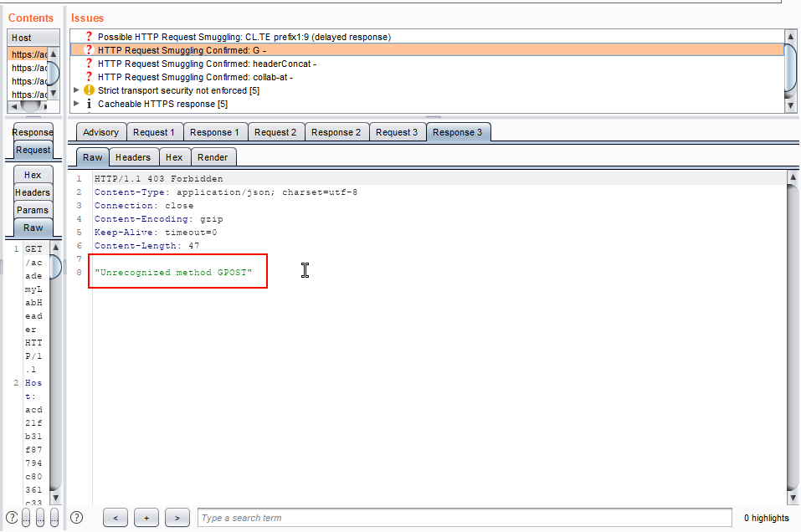The width and height of the screenshot is (801, 532).
Task: Click the left request pane scroll-up arrow
Action: pos(56,248)
